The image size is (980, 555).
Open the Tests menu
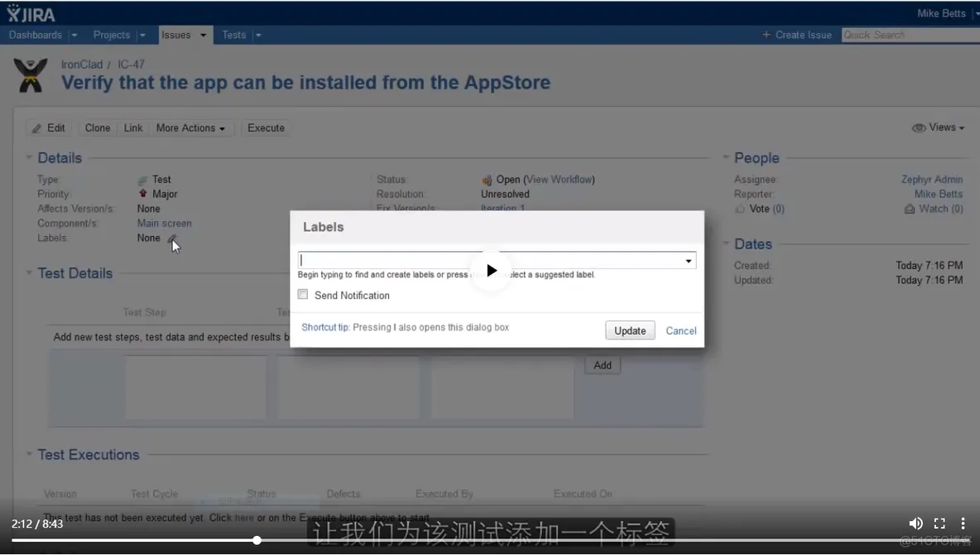coord(233,35)
